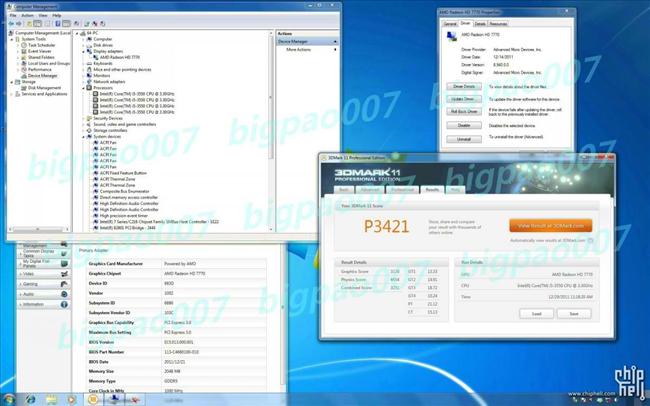This screenshot has width=650, height=406.
Task: Click the My Digital Flat Panels sidebar icon
Action: pyautogui.click(x=64, y=263)
